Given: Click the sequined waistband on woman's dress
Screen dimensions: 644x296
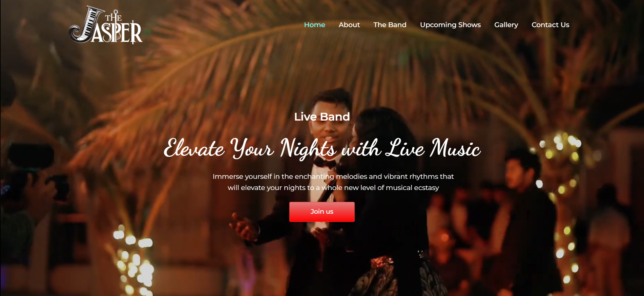Looking at the screenshot, I should pos(382,261).
